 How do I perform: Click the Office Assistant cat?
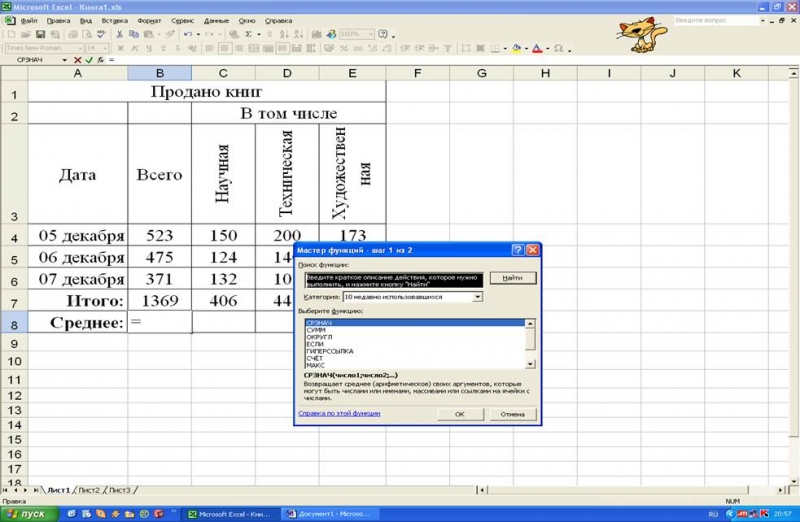[641, 35]
